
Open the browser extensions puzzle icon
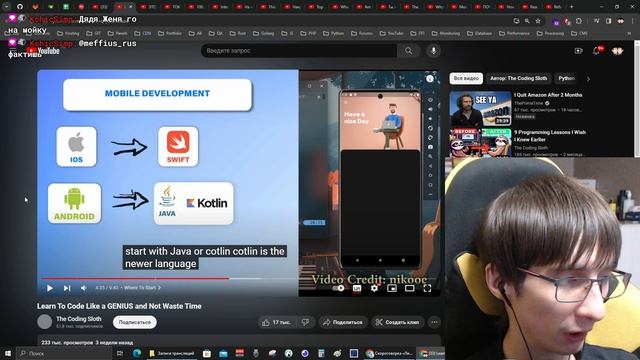click(579, 21)
